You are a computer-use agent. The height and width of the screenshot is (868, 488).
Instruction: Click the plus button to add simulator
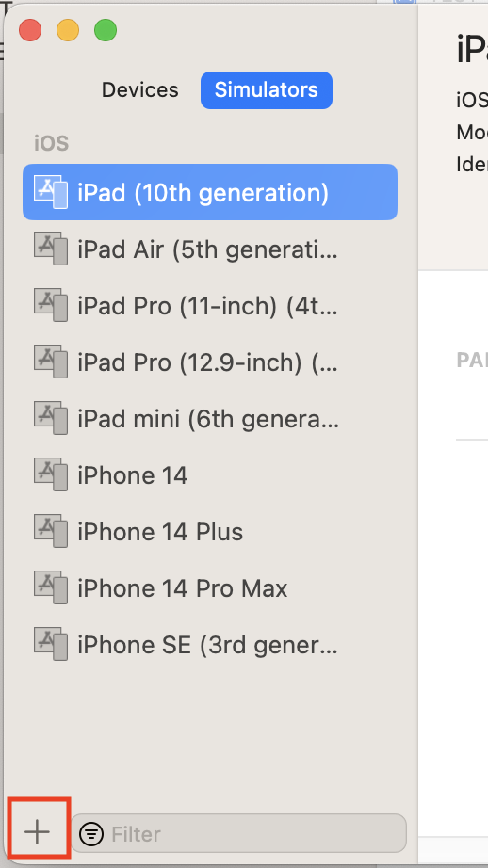pyautogui.click(x=37, y=832)
